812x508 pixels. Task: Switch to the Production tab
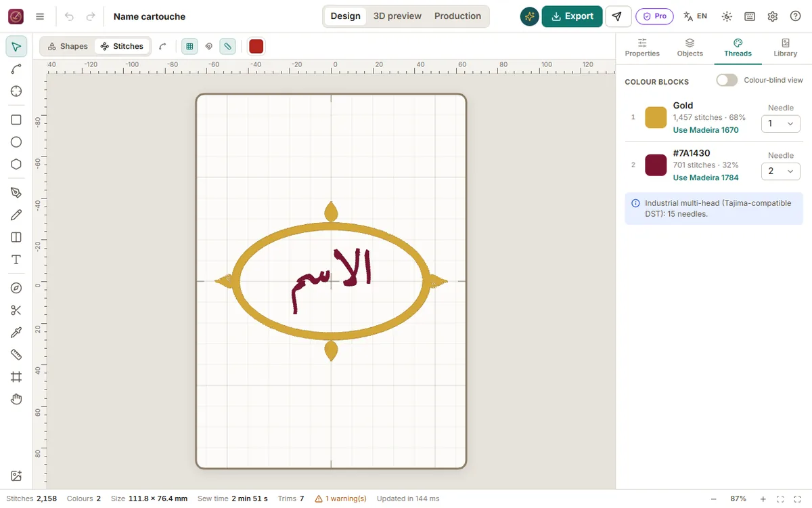(x=457, y=16)
